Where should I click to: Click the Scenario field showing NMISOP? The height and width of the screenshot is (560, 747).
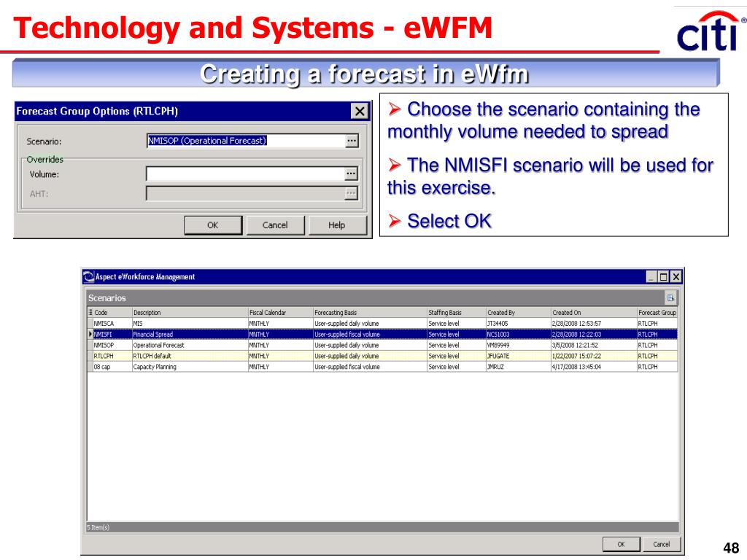[x=246, y=141]
